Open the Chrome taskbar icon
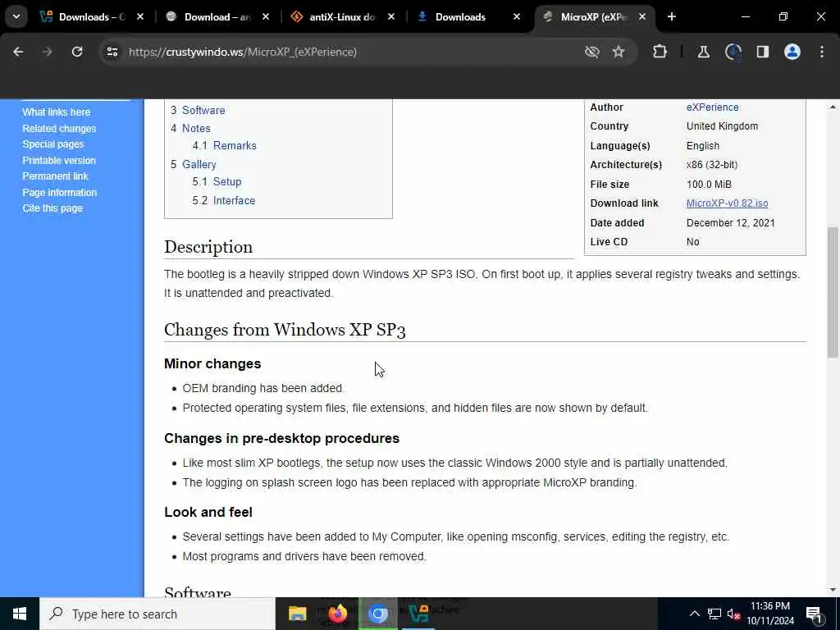Image resolution: width=840 pixels, height=630 pixels. coord(378,614)
